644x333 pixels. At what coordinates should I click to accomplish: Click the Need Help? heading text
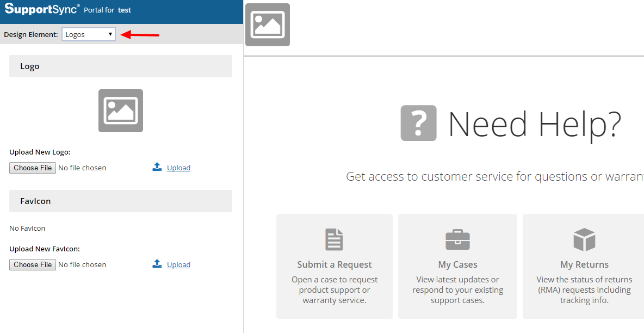[x=534, y=124]
